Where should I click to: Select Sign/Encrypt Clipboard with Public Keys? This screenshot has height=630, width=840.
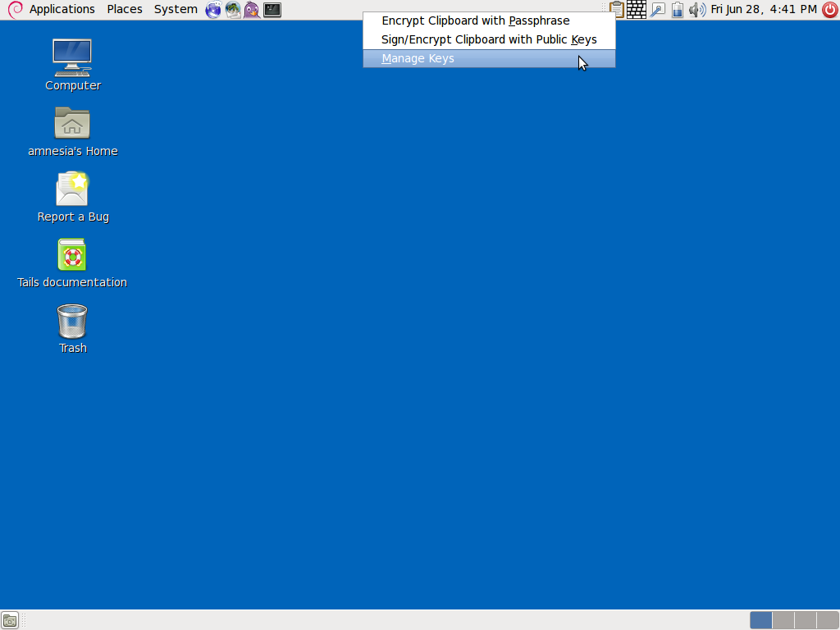(489, 39)
